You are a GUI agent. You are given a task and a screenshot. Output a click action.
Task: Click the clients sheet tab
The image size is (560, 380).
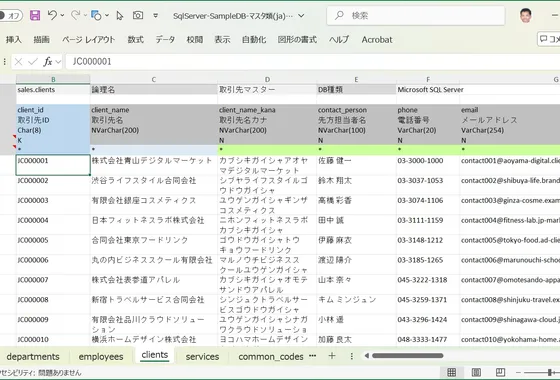[x=155, y=355]
